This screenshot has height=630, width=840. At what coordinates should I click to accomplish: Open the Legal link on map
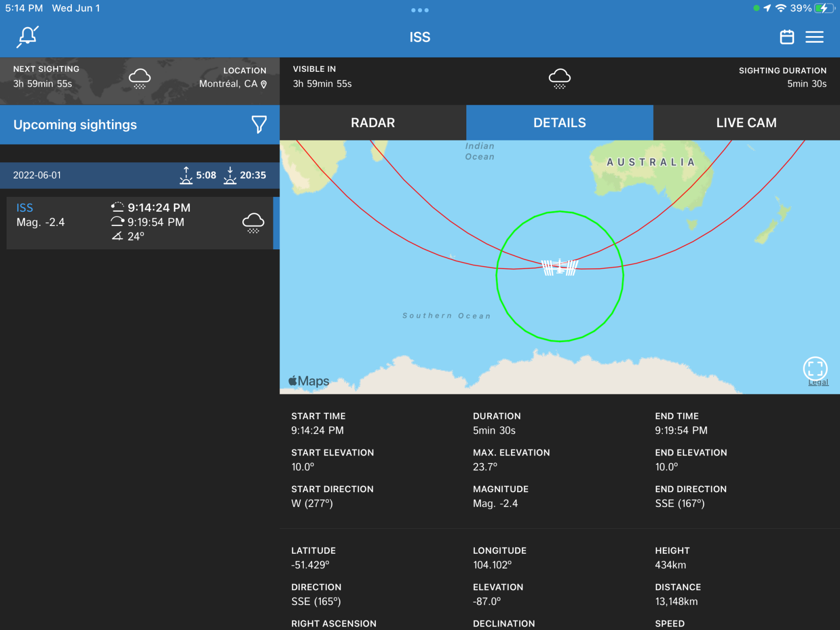point(818,383)
